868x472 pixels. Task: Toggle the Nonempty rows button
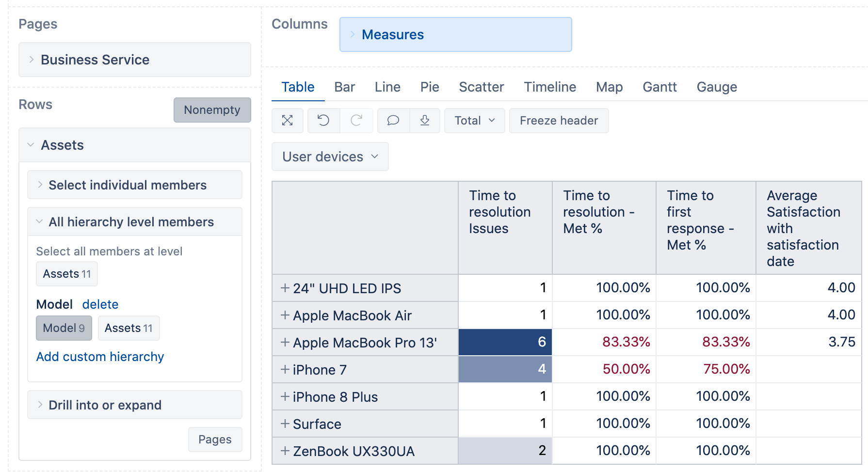[212, 110]
